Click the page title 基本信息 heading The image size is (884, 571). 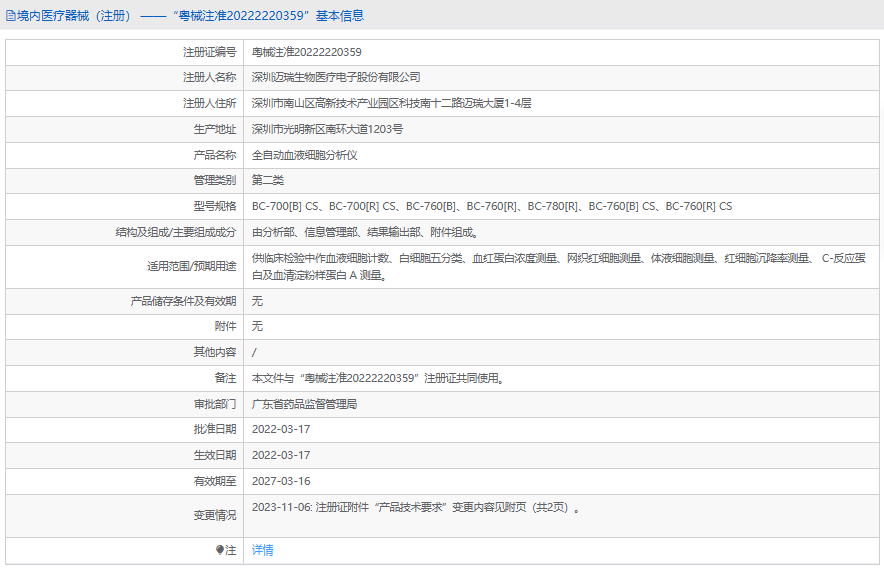(340, 16)
